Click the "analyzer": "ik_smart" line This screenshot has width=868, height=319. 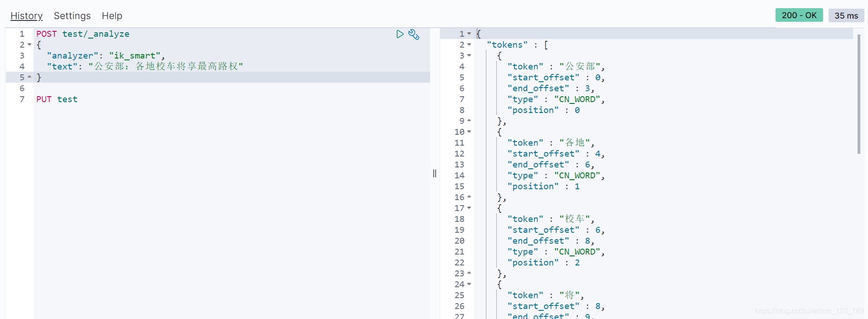(x=106, y=56)
